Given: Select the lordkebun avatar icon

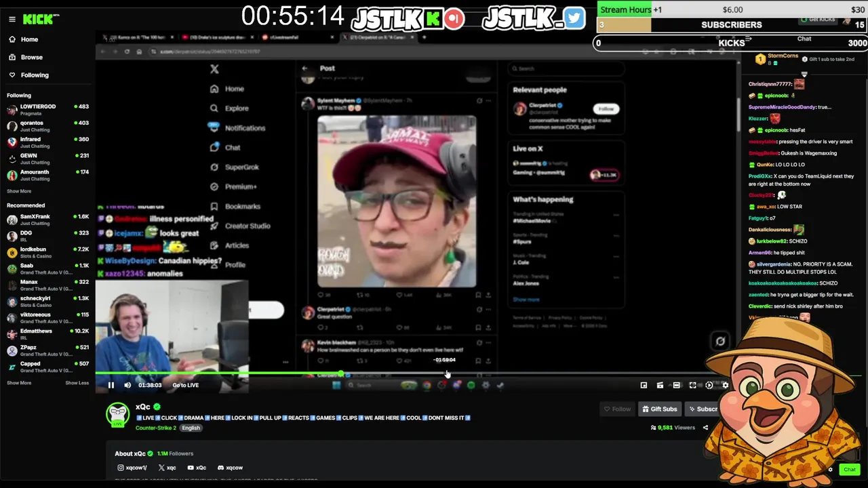Looking at the screenshot, I should 12,252.
